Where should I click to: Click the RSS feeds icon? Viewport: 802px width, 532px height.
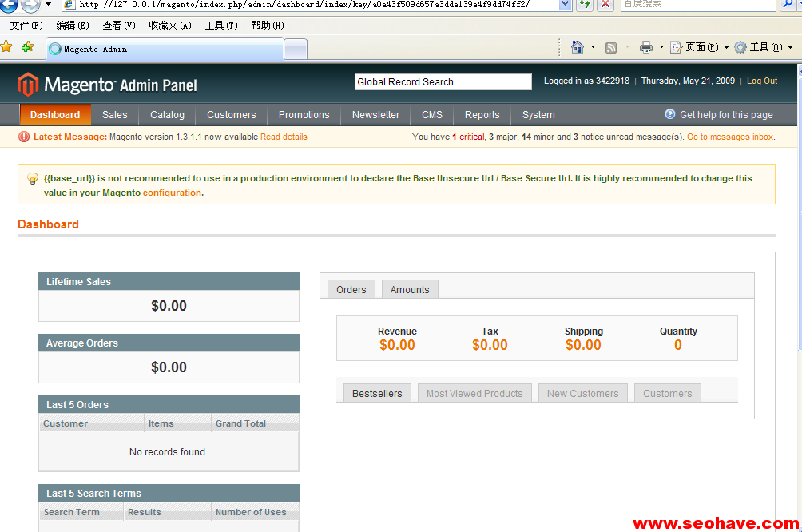pyautogui.click(x=611, y=48)
